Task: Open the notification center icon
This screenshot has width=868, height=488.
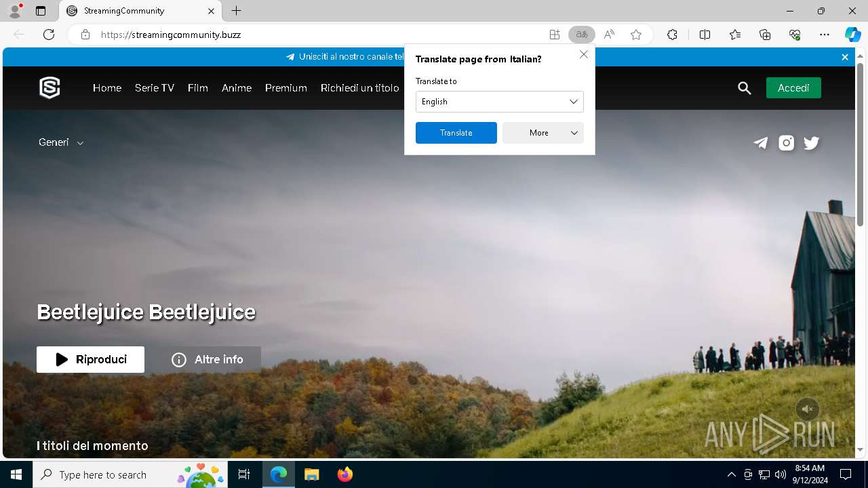Action: coord(846,474)
